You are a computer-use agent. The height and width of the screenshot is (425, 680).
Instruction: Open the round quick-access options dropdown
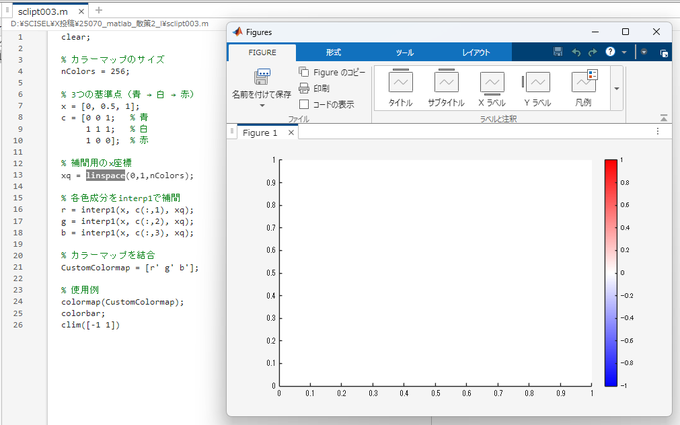pos(644,52)
